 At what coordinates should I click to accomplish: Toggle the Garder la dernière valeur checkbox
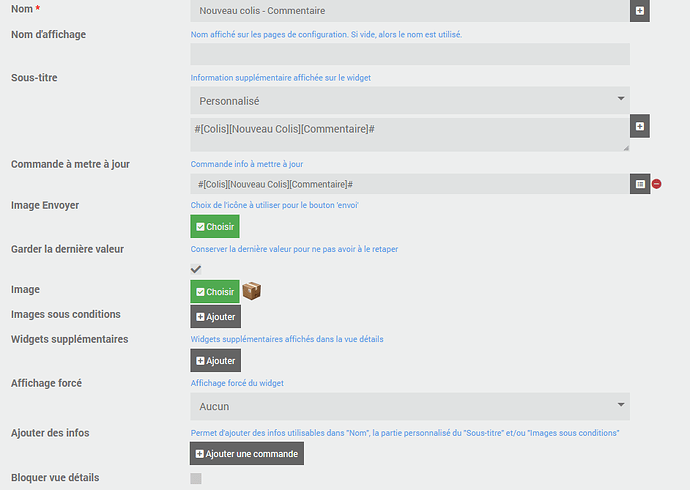coord(196,269)
